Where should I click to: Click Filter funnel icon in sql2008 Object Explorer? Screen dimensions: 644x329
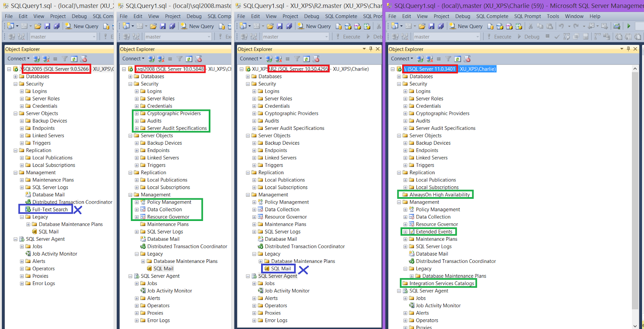179,59
